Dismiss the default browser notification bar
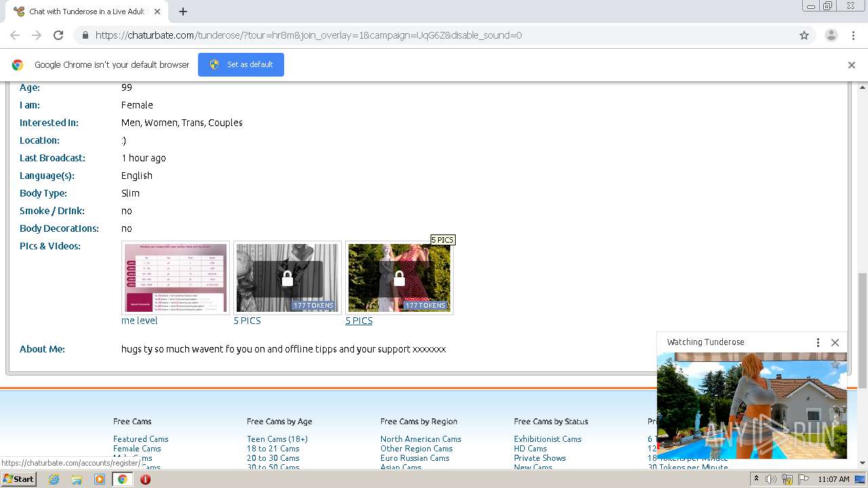 (x=852, y=65)
